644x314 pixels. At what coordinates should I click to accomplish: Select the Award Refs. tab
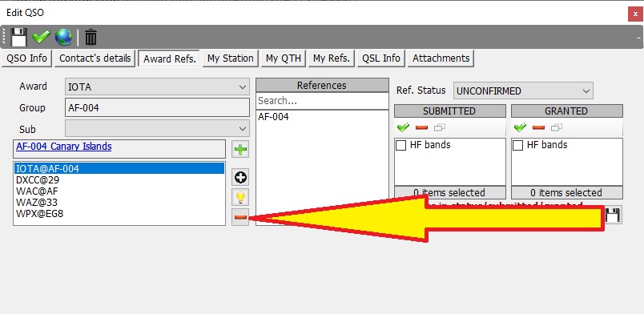coord(169,58)
